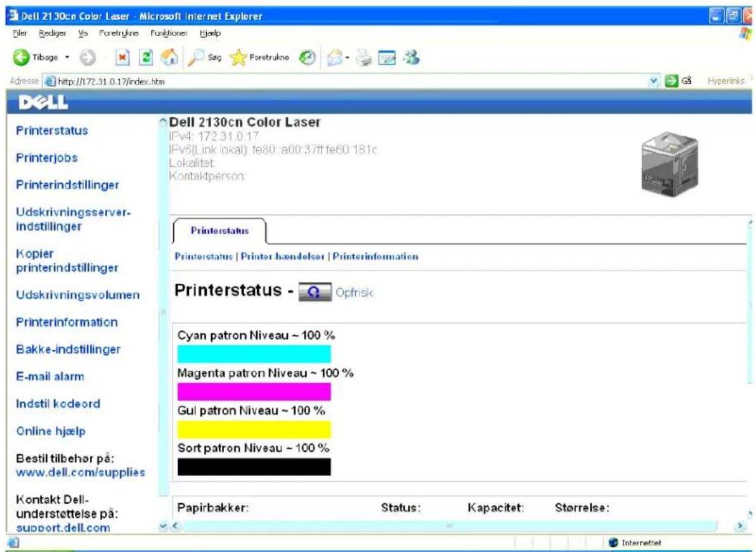756x552 pixels.
Task: Click the Opfrisk text link
Action: (355, 293)
